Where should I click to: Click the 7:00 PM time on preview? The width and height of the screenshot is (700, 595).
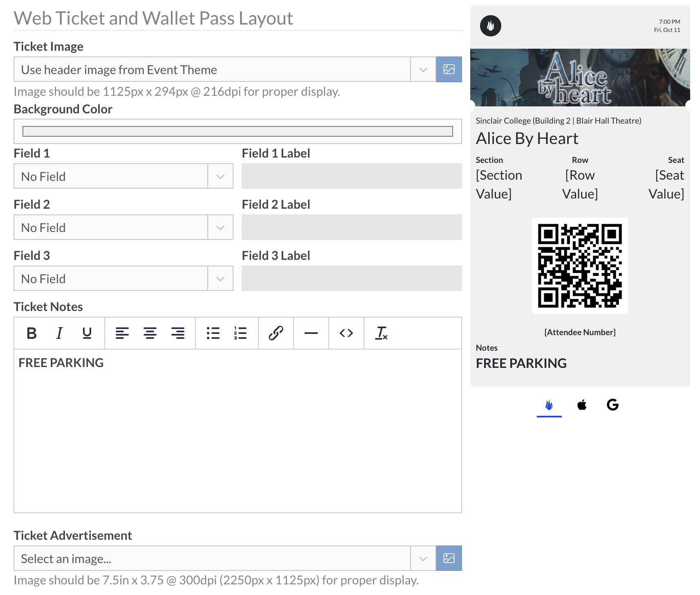(x=670, y=22)
